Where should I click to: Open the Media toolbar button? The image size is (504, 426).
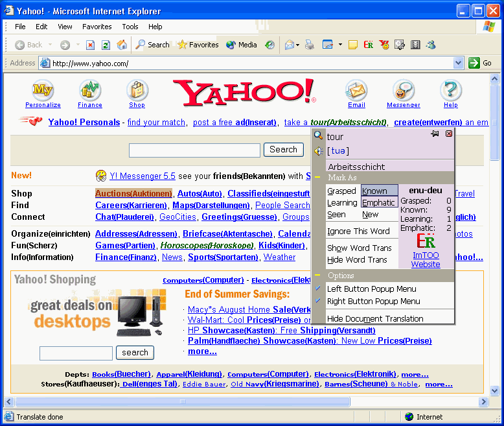click(x=242, y=45)
